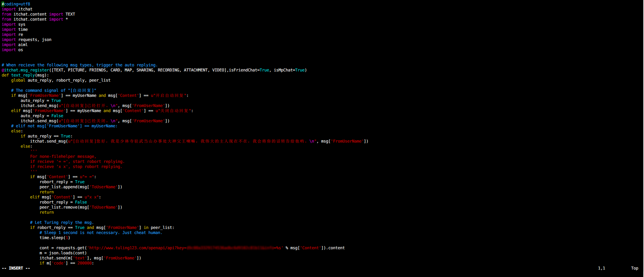
Task: Click the @itchat.msg_register decorator
Action: pyautogui.click(x=26, y=70)
